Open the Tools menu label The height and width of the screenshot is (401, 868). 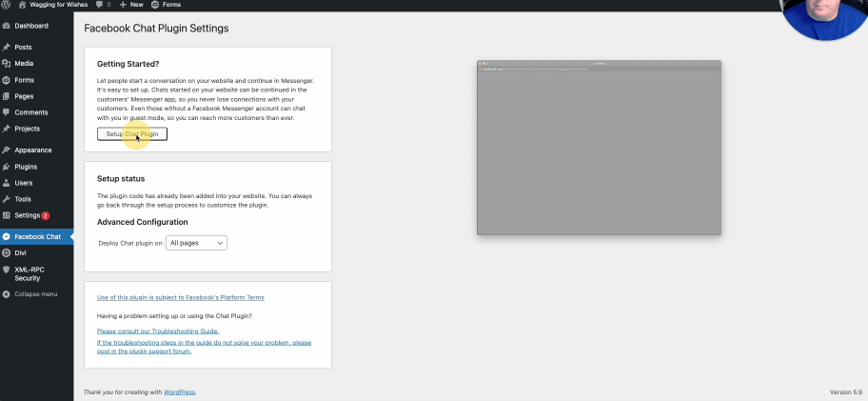coord(23,199)
